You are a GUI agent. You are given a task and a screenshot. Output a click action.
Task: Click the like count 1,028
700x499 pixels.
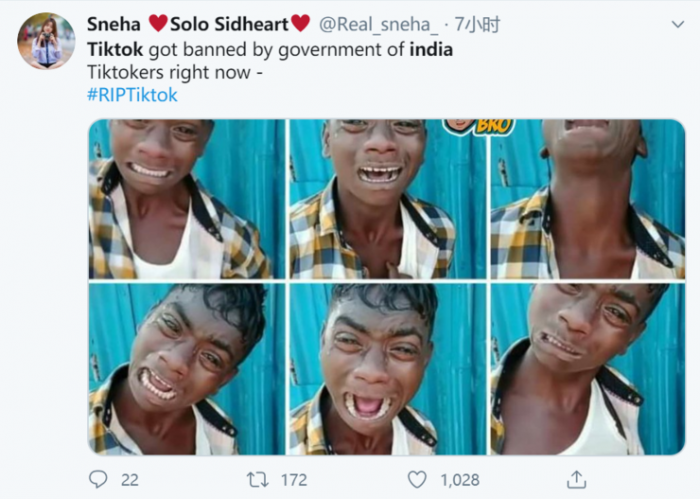(460, 480)
